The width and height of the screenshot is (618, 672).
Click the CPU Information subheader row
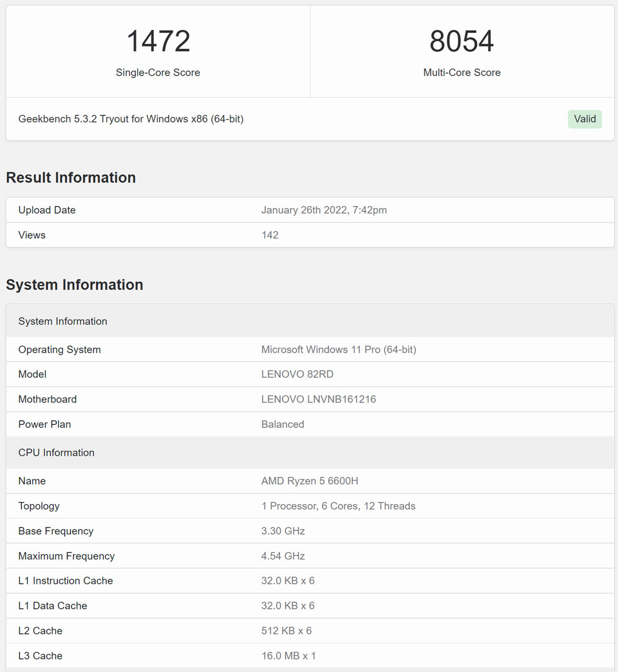(x=57, y=452)
